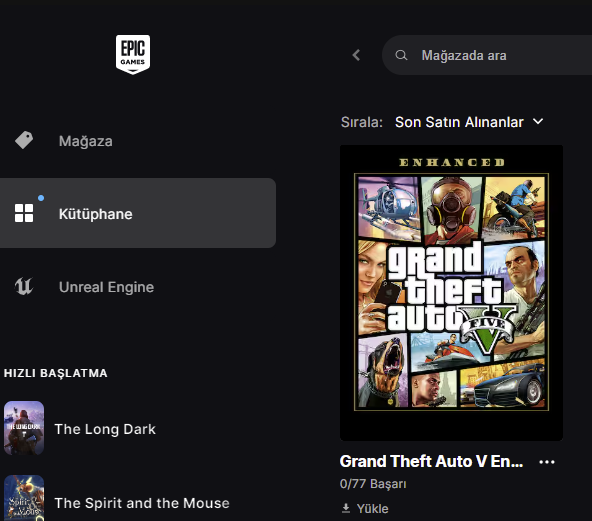
Task: Open GTA V three-dot options menu
Action: point(547,462)
